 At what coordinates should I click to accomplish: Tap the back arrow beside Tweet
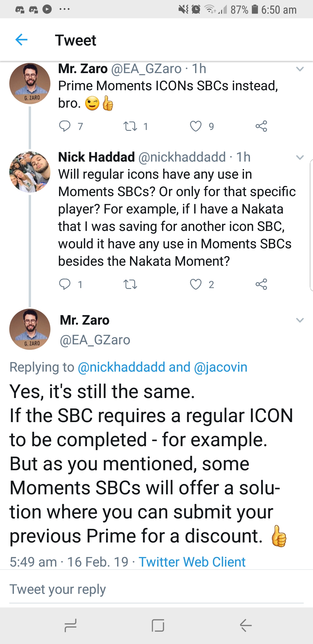click(x=21, y=40)
